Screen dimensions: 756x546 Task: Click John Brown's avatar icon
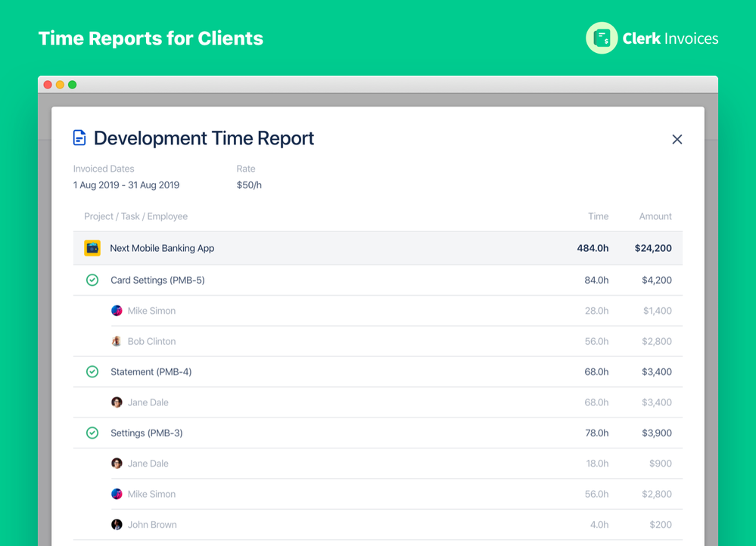click(x=117, y=524)
